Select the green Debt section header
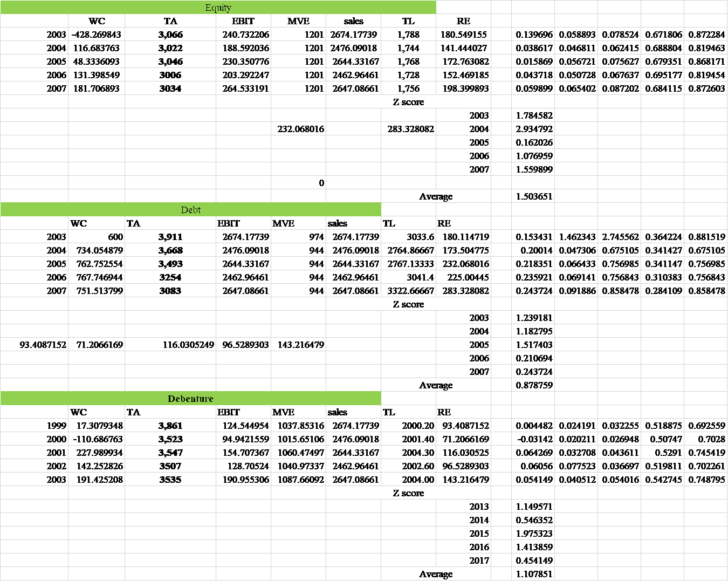This screenshot has height=581, width=728. pyautogui.click(x=190, y=210)
